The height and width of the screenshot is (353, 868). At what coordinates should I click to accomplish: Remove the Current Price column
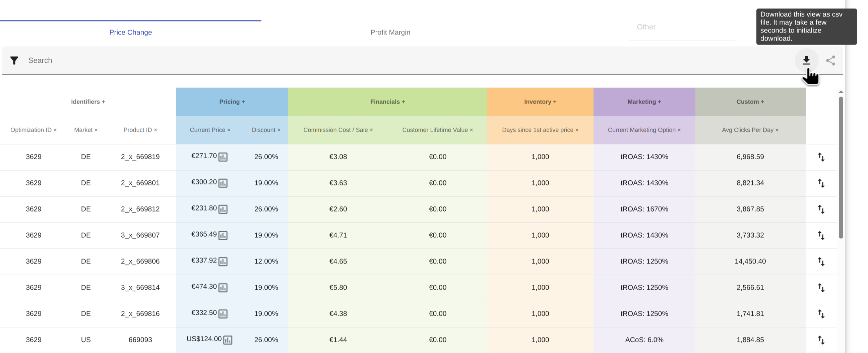[229, 130]
